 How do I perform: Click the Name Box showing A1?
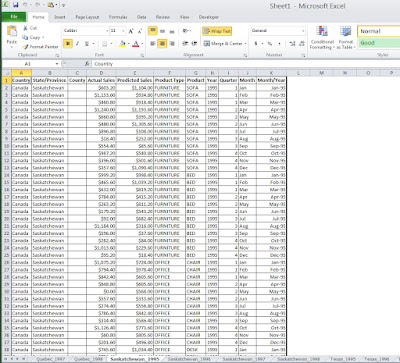click(x=28, y=64)
